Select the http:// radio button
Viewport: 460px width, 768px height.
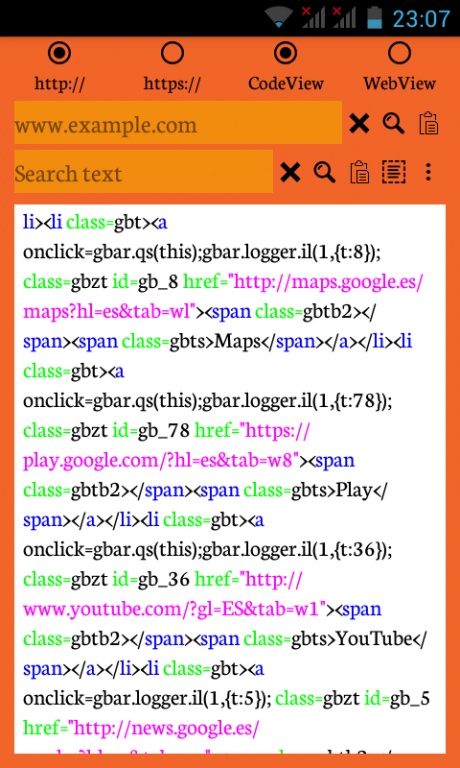click(59, 53)
